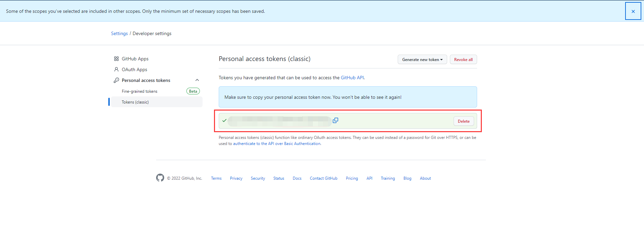Copy the new token with clipboard icon
Viewport: 644px width, 236px height.
point(335,120)
